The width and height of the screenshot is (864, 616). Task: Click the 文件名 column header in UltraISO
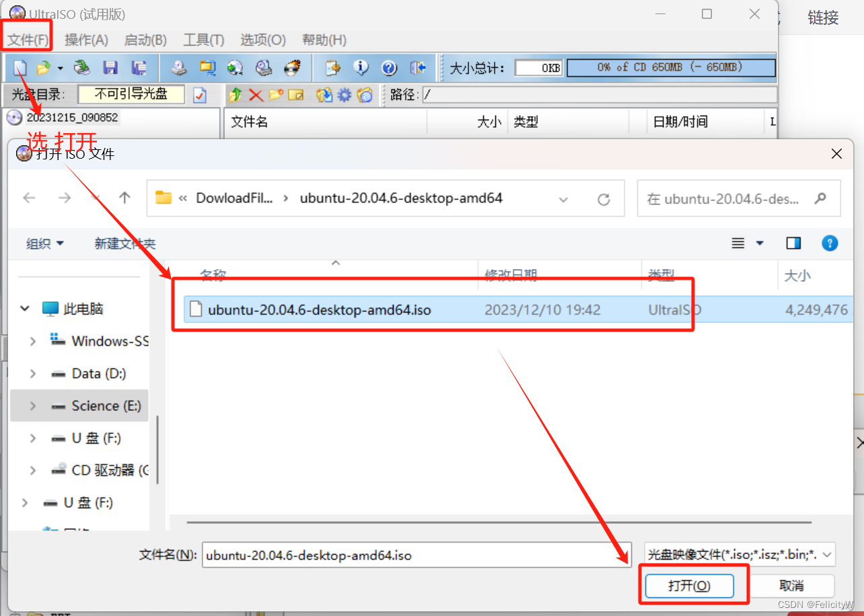point(326,122)
